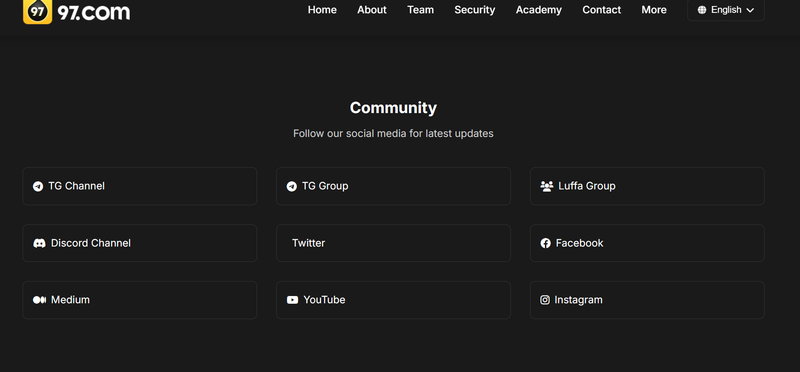800x372 pixels.
Task: Open the Team section
Action: click(x=420, y=10)
